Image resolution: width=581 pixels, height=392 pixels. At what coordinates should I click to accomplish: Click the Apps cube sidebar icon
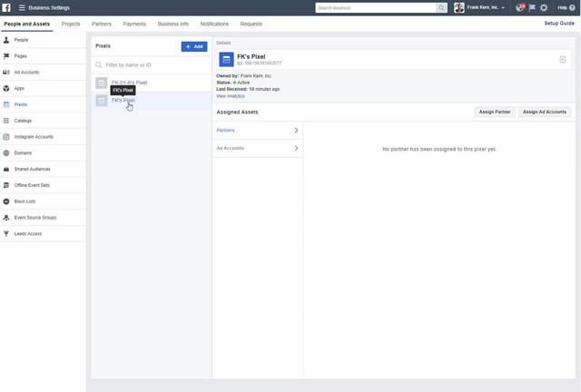[x=6, y=89]
